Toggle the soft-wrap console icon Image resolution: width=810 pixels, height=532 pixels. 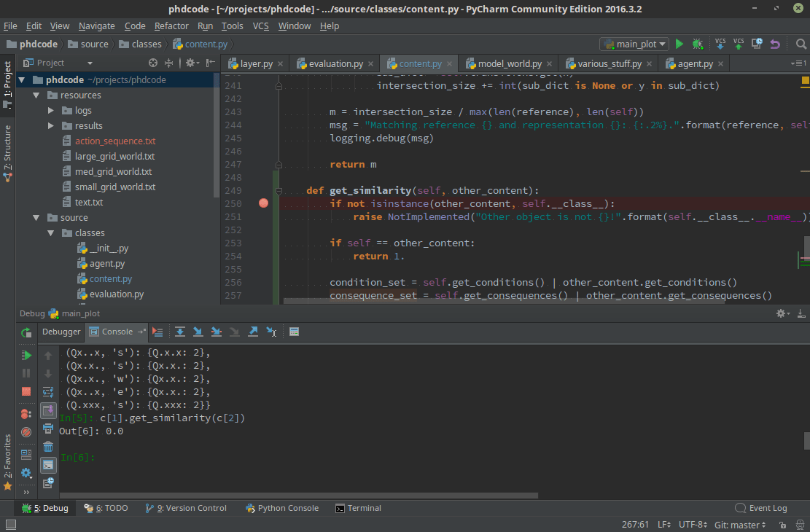click(48, 391)
